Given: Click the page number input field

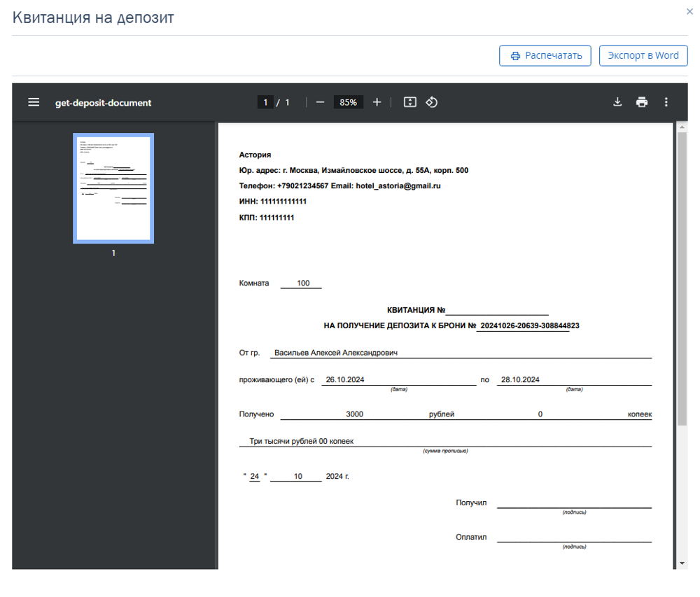Looking at the screenshot, I should click(265, 102).
